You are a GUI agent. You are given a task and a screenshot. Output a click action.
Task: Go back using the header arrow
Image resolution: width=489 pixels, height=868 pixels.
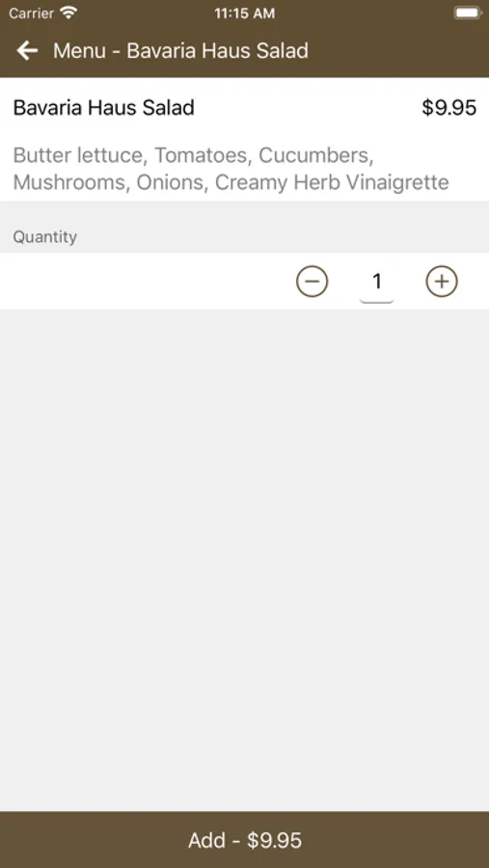27,51
